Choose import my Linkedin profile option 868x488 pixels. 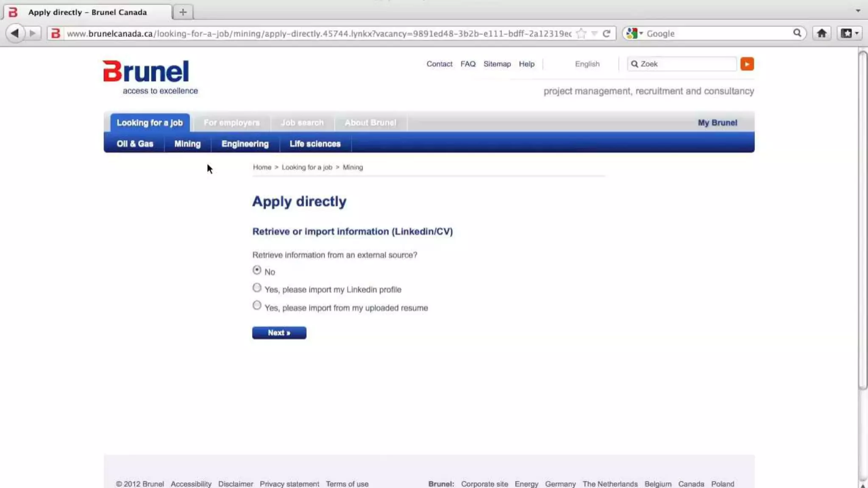(257, 288)
